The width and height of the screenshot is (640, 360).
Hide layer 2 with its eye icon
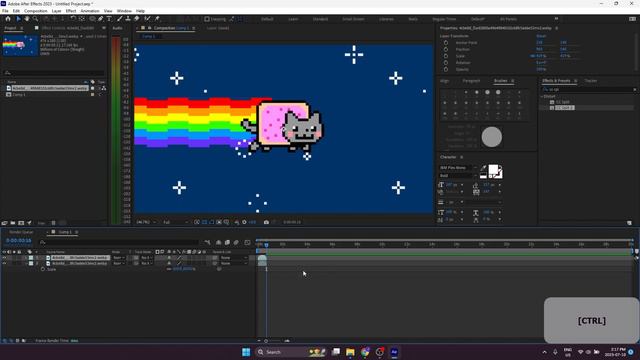[x=4, y=264]
